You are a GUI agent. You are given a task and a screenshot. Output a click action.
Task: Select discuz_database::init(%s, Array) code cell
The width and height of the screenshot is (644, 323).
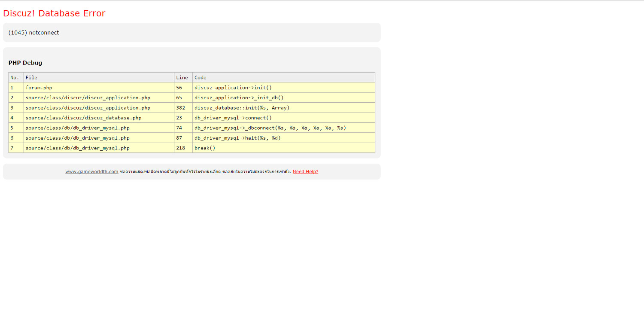coord(284,108)
